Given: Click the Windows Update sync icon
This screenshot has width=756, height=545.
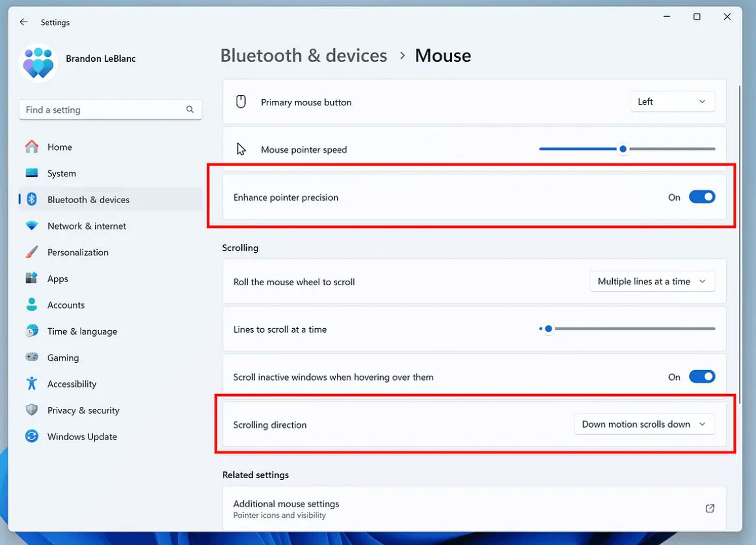Looking at the screenshot, I should tap(32, 436).
